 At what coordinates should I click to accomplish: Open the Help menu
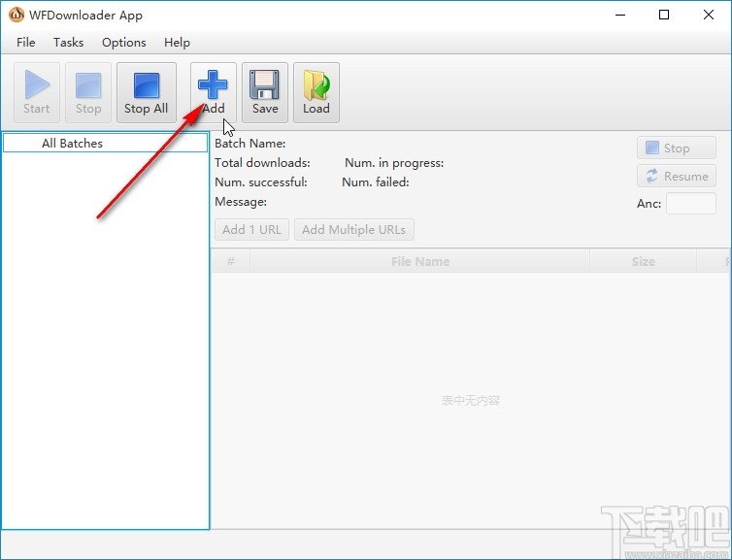(177, 43)
